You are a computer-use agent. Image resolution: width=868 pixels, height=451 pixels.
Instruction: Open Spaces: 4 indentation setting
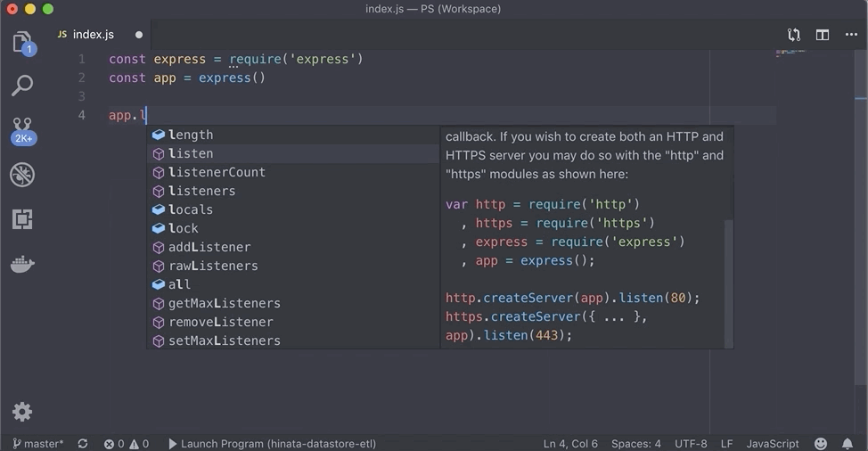click(x=636, y=443)
